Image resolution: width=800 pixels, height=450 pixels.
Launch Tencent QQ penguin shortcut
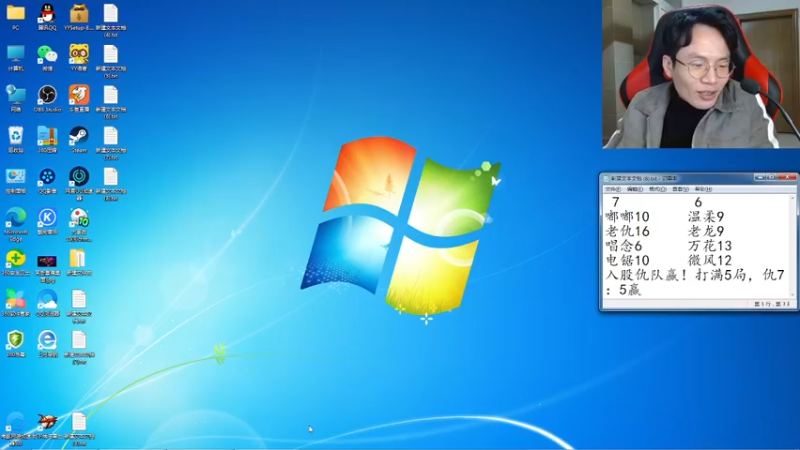click(47, 16)
